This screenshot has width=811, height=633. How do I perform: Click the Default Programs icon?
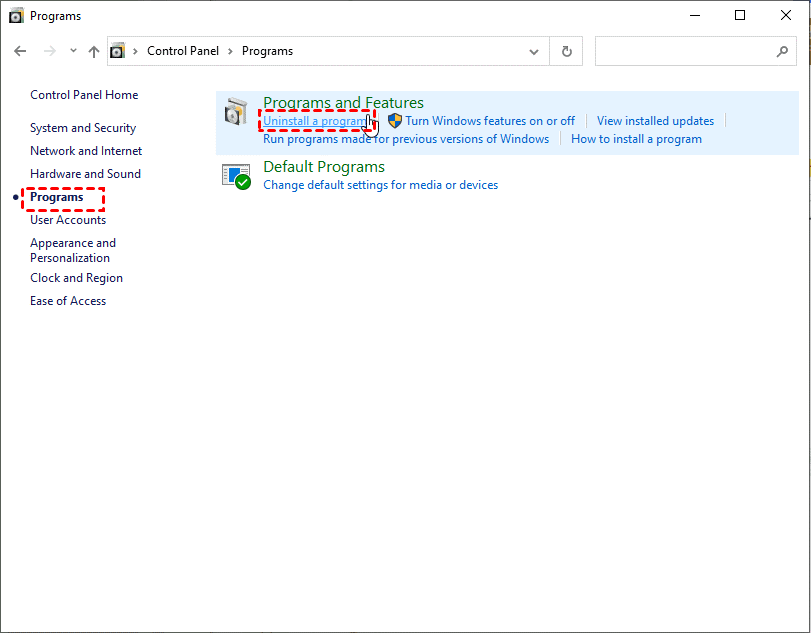click(236, 176)
